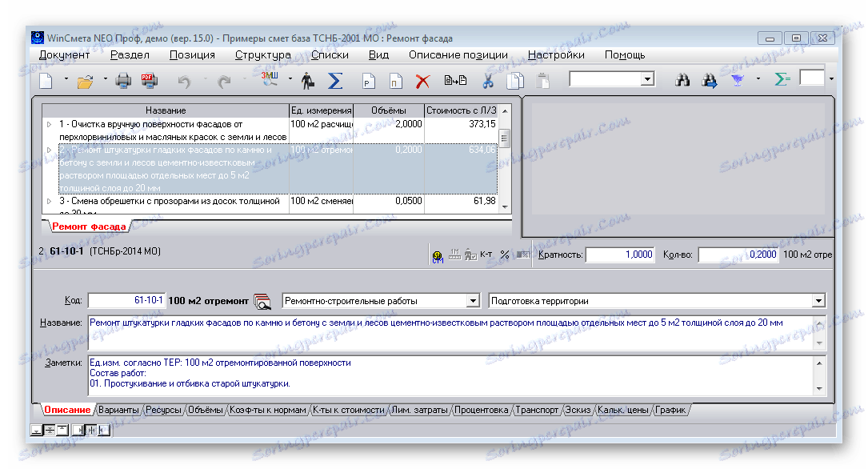This screenshot has height=469, width=868.
Task: Open the folder icon in the toolbar
Action: click(86, 82)
